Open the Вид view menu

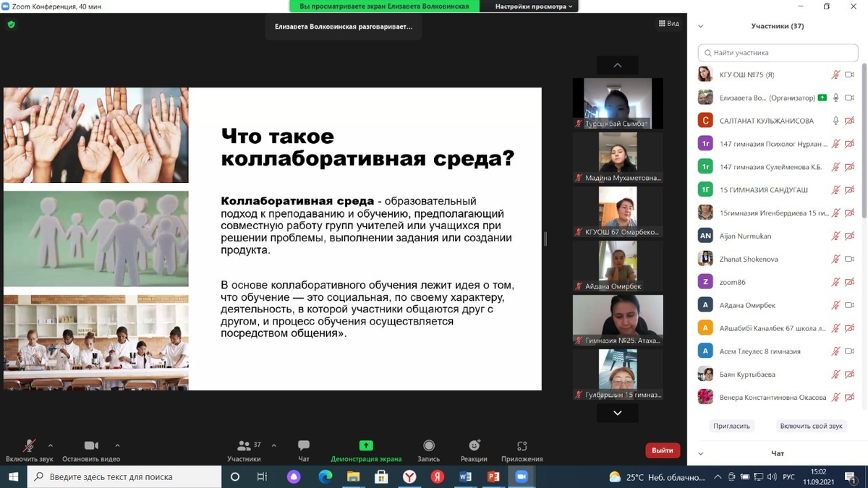pos(669,24)
